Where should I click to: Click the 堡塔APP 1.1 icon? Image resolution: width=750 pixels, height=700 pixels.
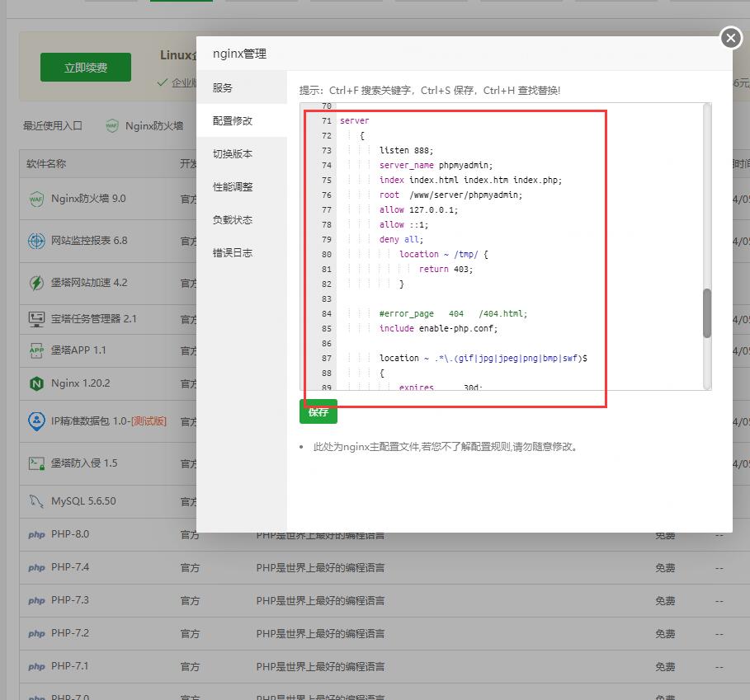36,350
